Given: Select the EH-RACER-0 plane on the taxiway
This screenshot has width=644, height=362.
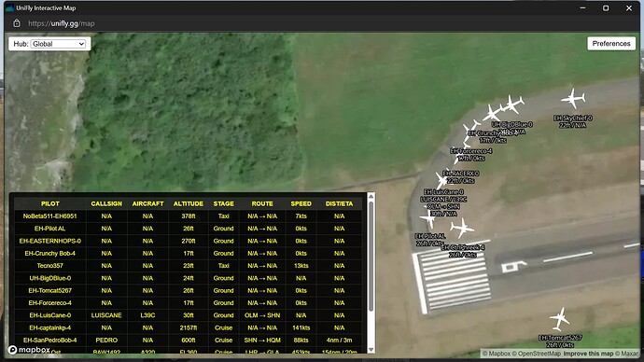Looking at the screenshot, I should [x=442, y=179].
